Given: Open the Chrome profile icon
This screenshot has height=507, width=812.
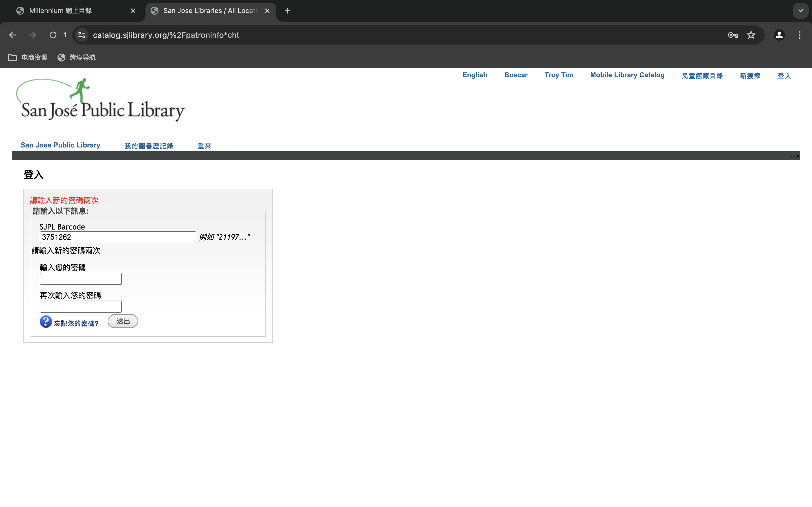Looking at the screenshot, I should point(779,35).
